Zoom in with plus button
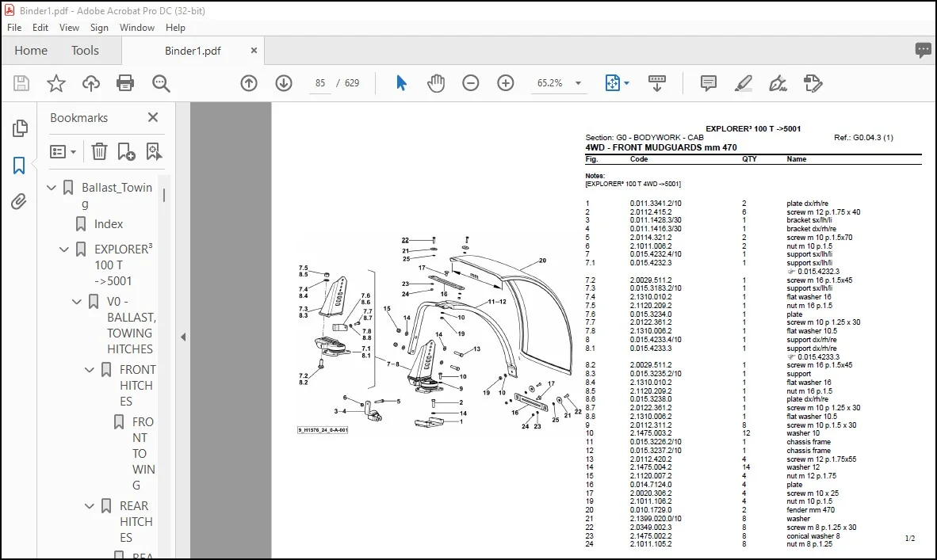937x560 pixels. (506, 83)
